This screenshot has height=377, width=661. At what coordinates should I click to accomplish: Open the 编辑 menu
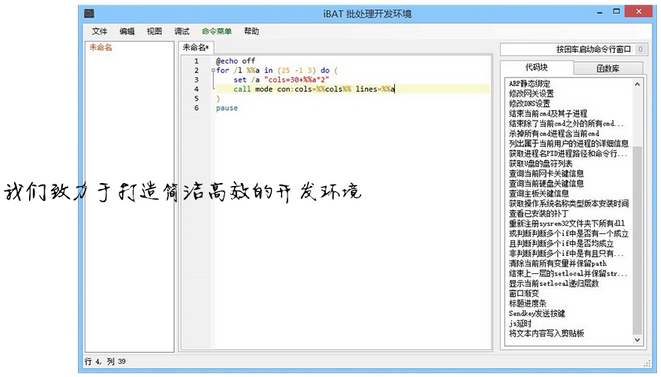click(x=127, y=31)
